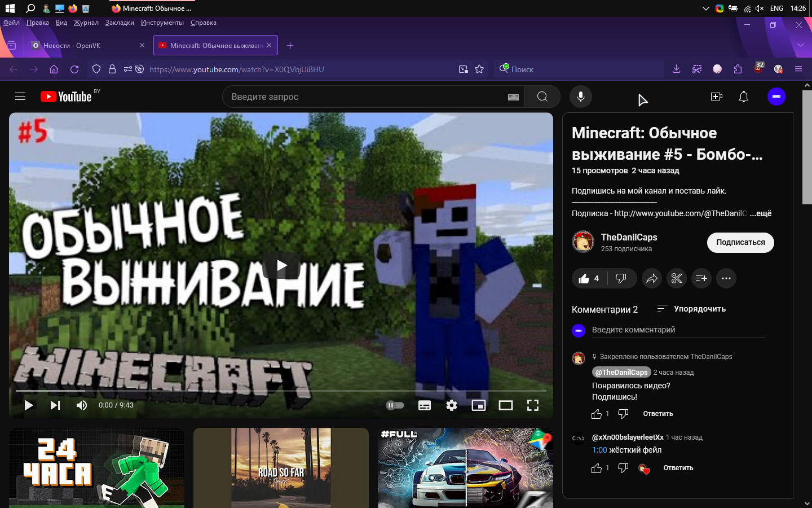Share the video using the arrow icon
The image size is (812, 508).
click(652, 278)
